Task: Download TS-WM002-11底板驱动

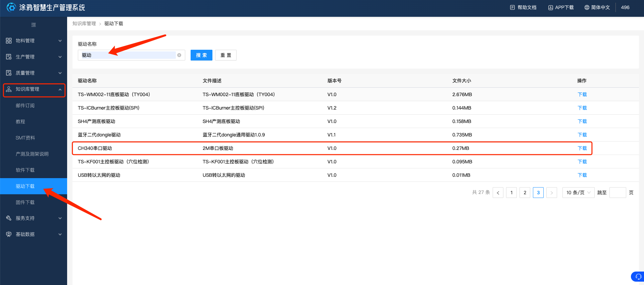Action: [582, 94]
